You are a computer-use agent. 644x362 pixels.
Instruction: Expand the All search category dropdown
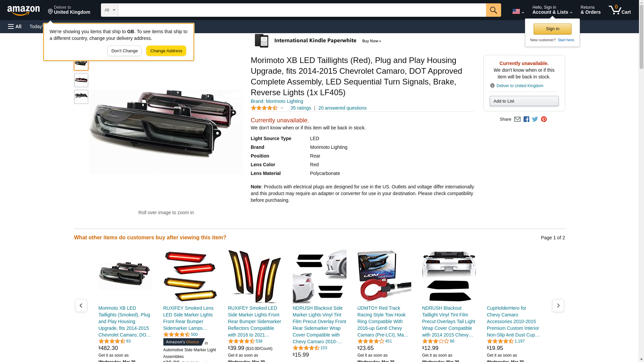[x=109, y=10]
